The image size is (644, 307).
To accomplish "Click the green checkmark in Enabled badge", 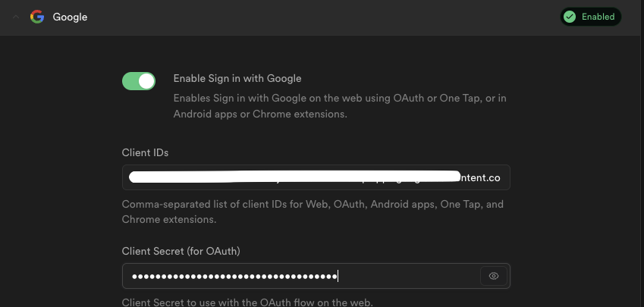I will 570,17.
